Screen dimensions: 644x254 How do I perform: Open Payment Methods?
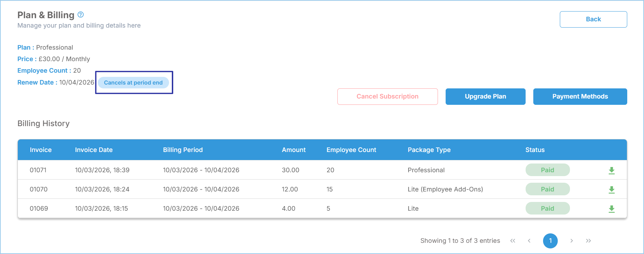[x=580, y=96]
